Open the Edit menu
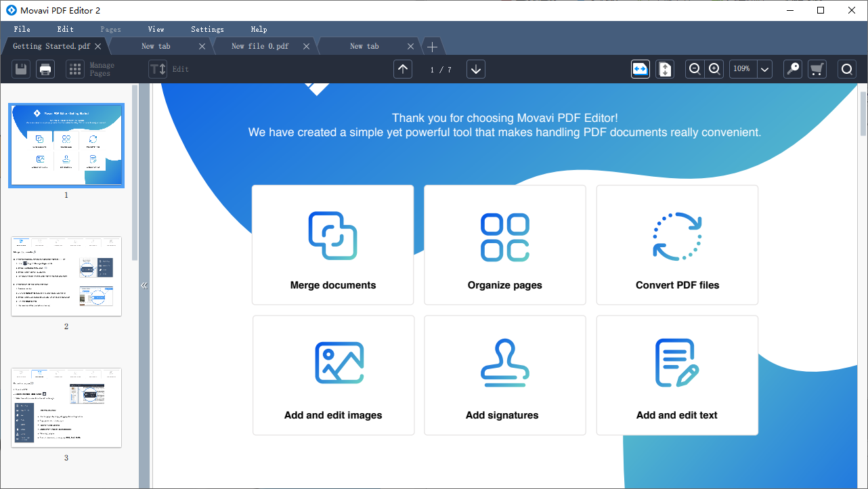This screenshot has width=868, height=489. 66,29
